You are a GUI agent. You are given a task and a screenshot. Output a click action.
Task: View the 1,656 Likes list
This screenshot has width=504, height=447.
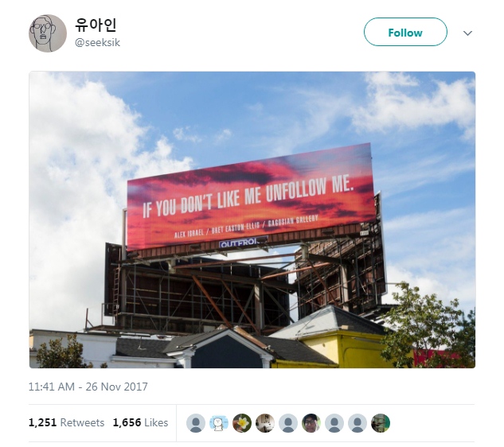click(x=140, y=422)
